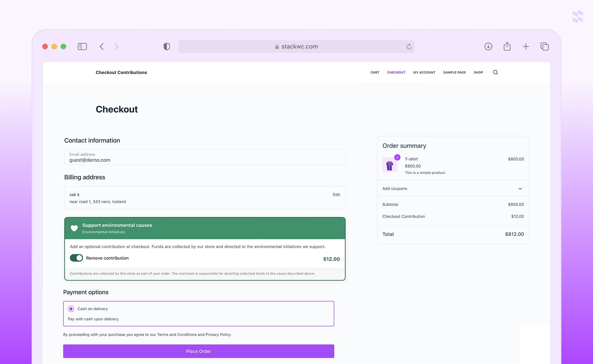Click the Order summary heading
This screenshot has height=364, width=593.
404,146
